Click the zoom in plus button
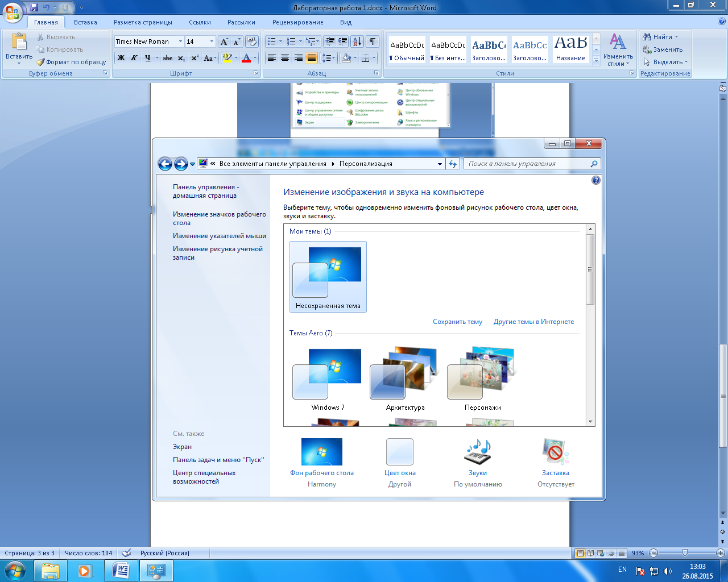The width and height of the screenshot is (728, 582). (720, 553)
